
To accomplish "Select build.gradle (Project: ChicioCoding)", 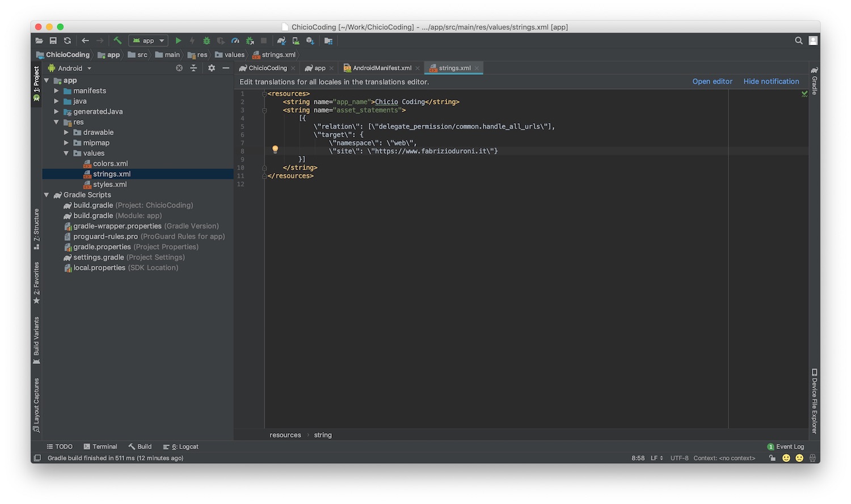I will [128, 205].
